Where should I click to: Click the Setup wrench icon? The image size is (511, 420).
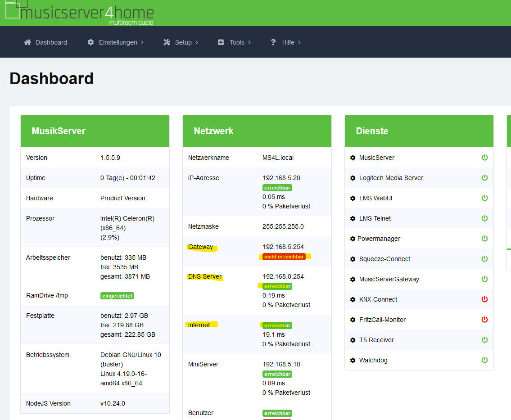tap(167, 42)
